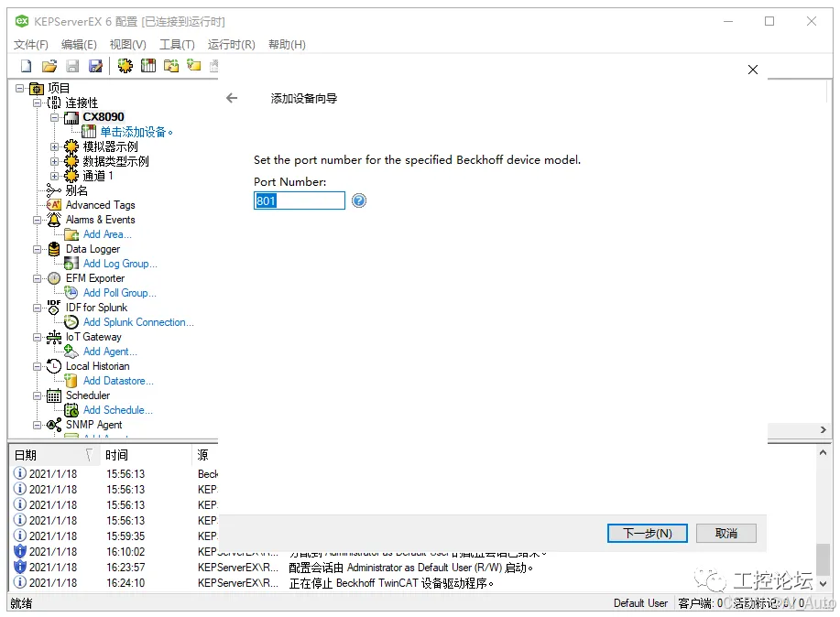Click the horizontal scroll right arrow
The height and width of the screenshot is (617, 840).
824,429
